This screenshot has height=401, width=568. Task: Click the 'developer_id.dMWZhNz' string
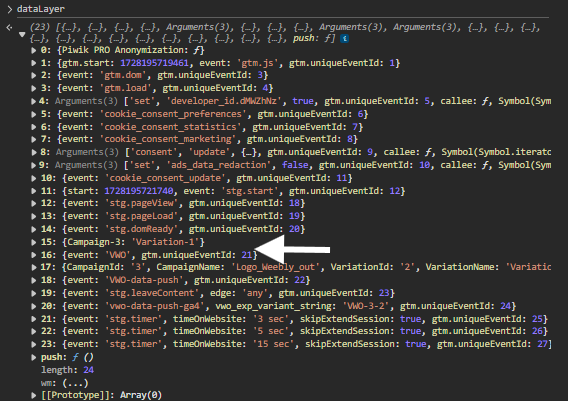tap(224, 101)
